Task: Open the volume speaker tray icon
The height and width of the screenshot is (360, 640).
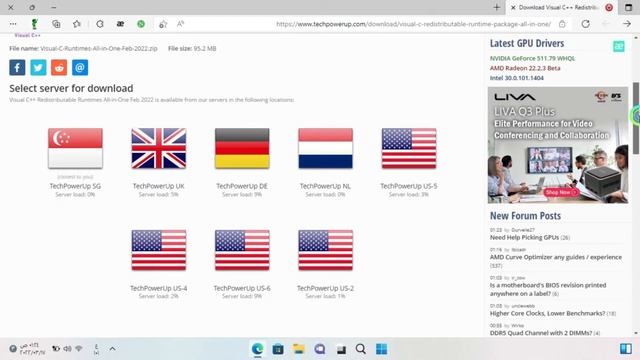Action: click(67, 349)
